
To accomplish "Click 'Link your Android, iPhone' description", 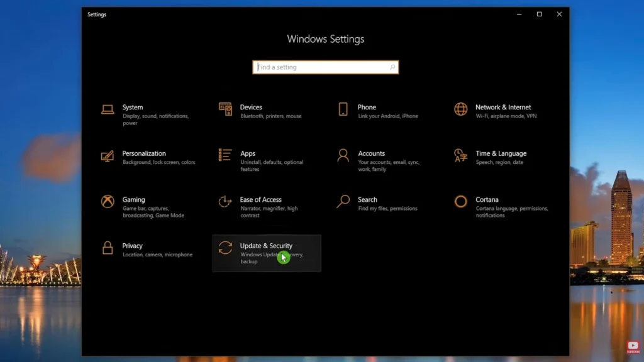I will 387,116.
